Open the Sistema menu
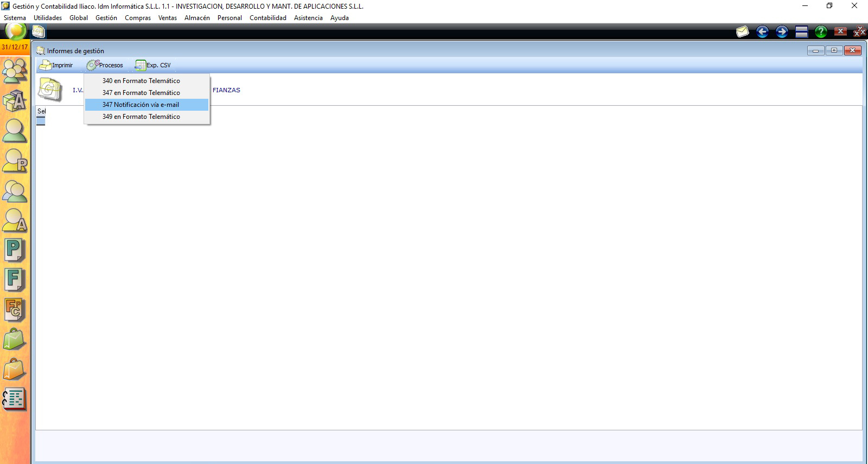 click(15, 18)
